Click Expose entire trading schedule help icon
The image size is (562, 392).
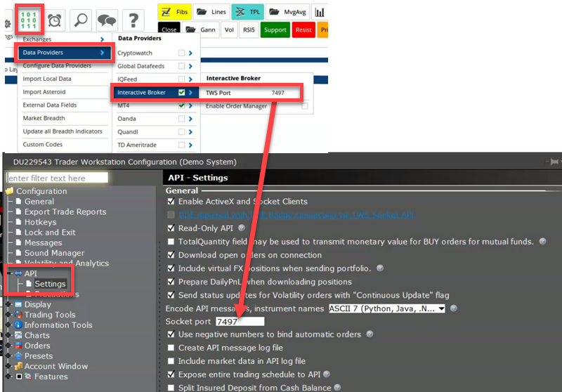pyautogui.click(x=326, y=374)
